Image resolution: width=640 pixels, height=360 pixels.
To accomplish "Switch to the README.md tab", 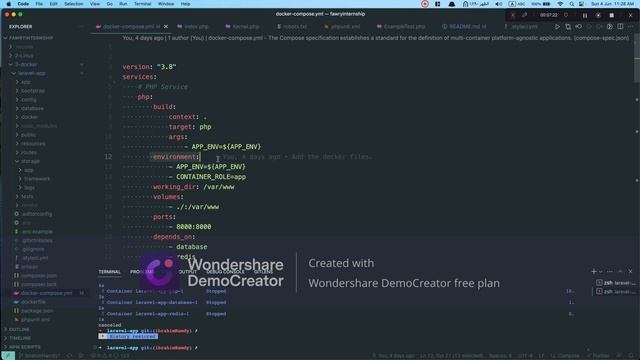I will coord(464,27).
